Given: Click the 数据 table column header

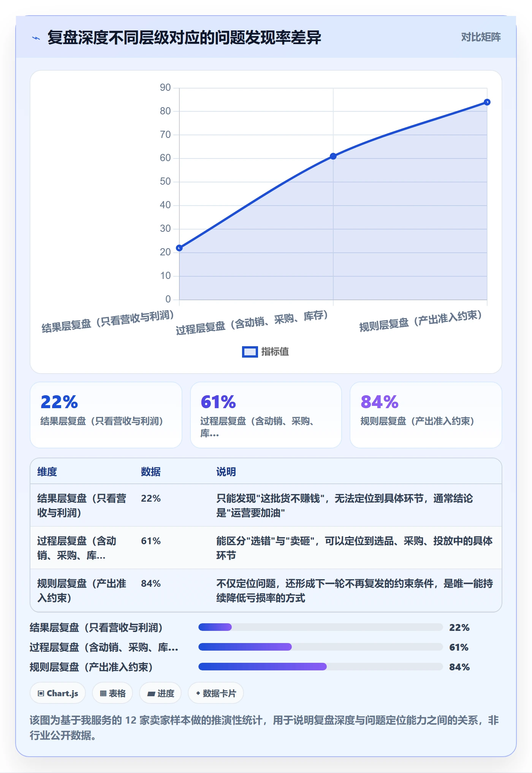Looking at the screenshot, I should 151,472.
